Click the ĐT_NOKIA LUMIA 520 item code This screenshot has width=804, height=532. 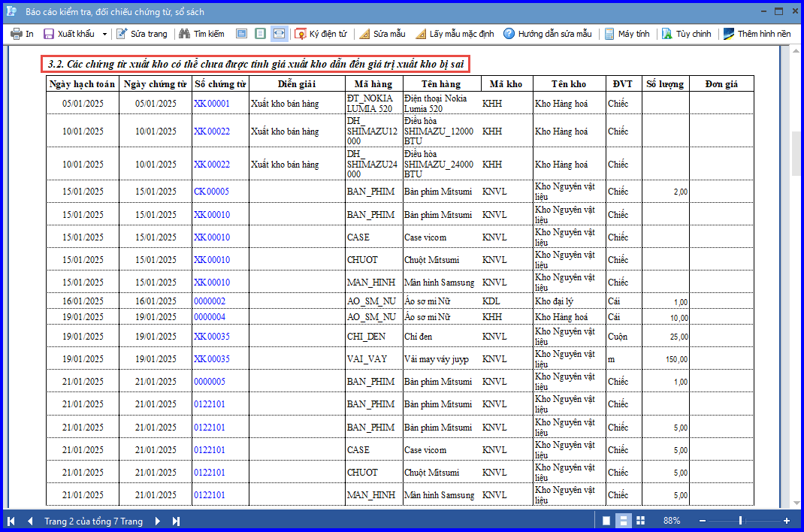pyautogui.click(x=370, y=104)
